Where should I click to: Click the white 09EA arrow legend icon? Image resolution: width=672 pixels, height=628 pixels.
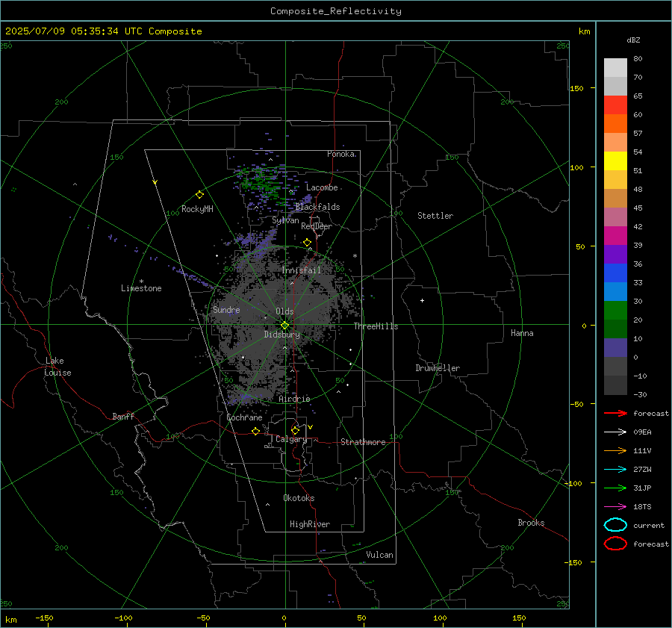pyautogui.click(x=615, y=432)
